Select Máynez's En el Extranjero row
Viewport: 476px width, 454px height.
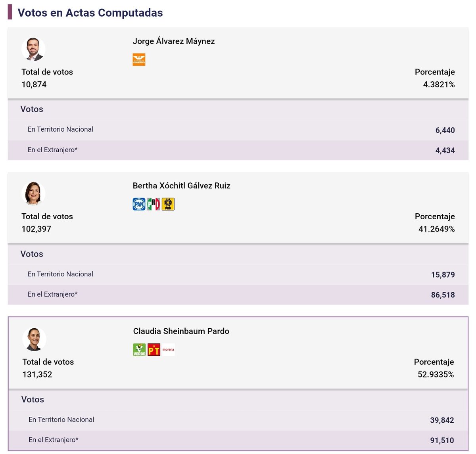click(238, 150)
